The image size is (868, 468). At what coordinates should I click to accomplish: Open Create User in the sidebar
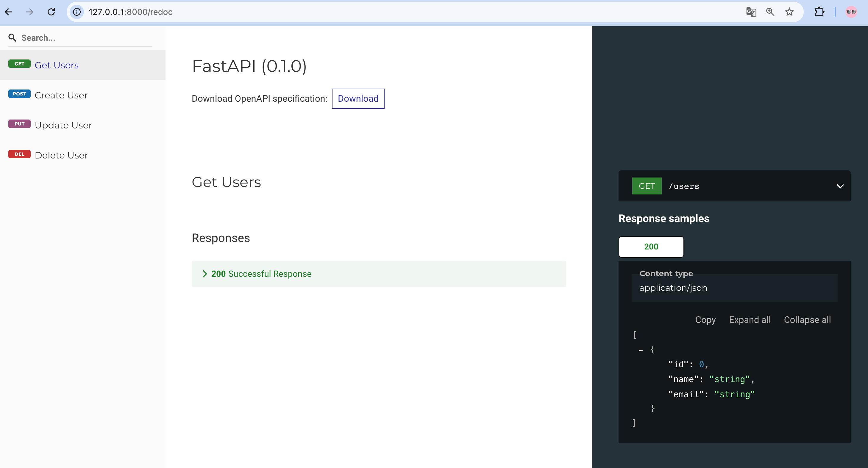(x=61, y=95)
